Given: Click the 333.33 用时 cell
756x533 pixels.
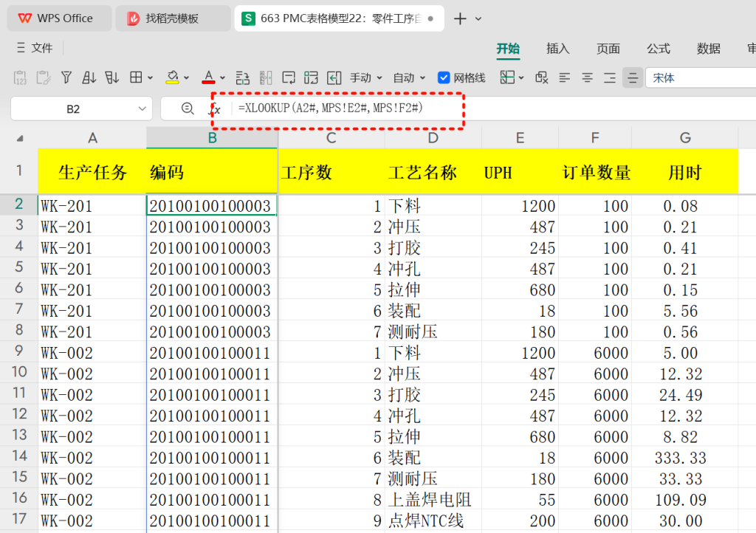Looking at the screenshot, I should point(684,458).
